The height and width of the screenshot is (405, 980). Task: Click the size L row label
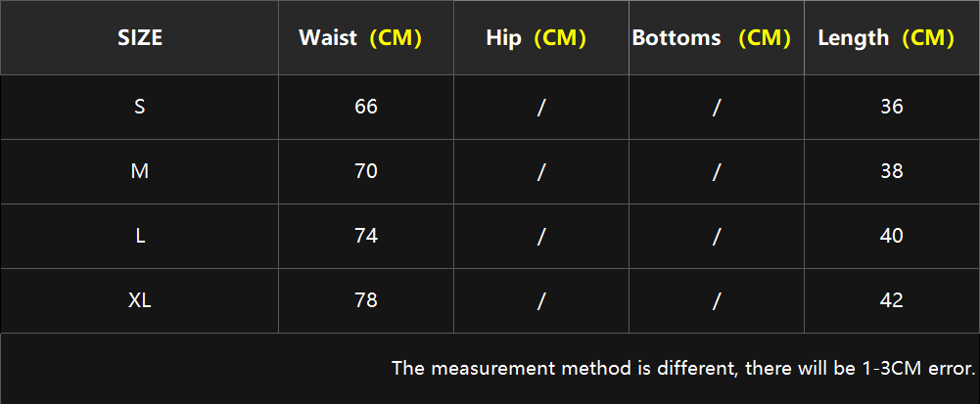[139, 237]
